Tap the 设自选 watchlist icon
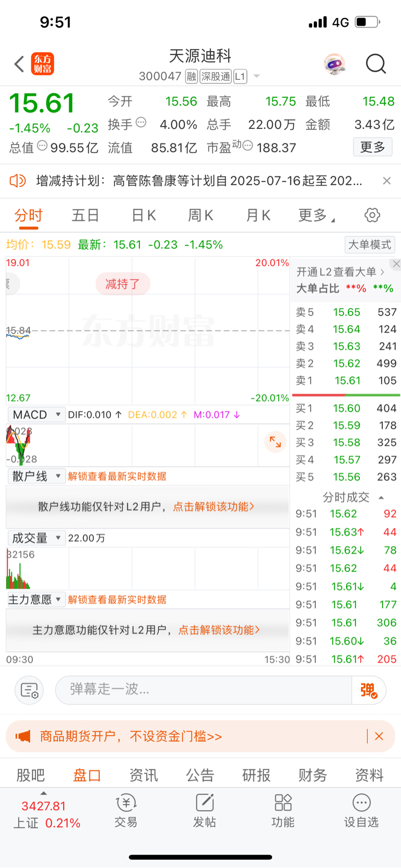 coord(361,811)
